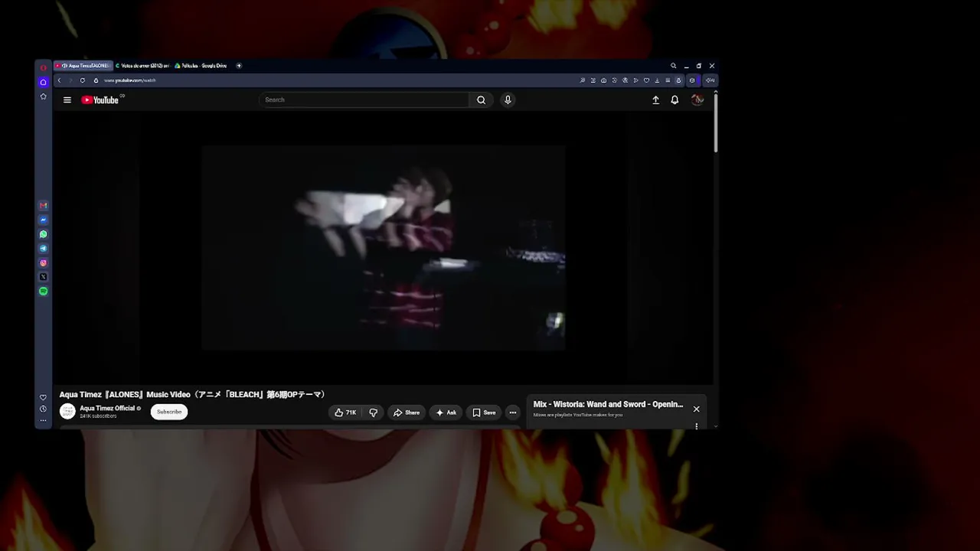The height and width of the screenshot is (551, 980).
Task: Go back with the browser back arrow
Action: 59,80
